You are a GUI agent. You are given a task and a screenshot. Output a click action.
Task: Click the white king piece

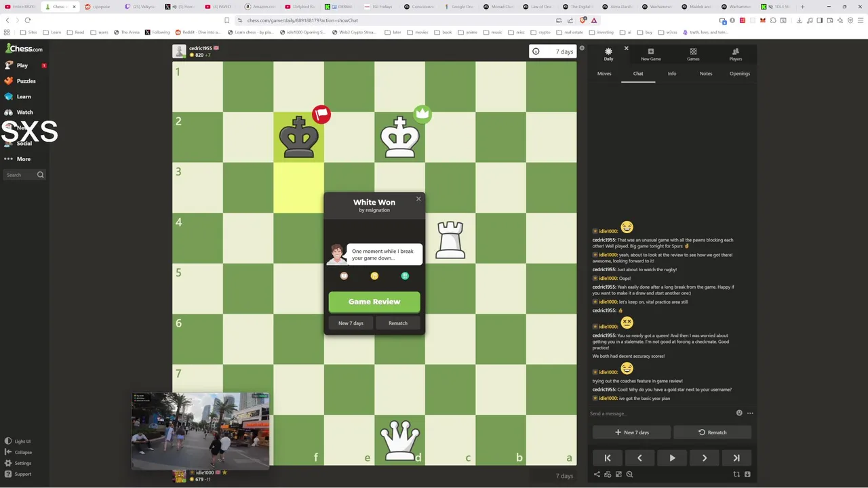tap(400, 138)
